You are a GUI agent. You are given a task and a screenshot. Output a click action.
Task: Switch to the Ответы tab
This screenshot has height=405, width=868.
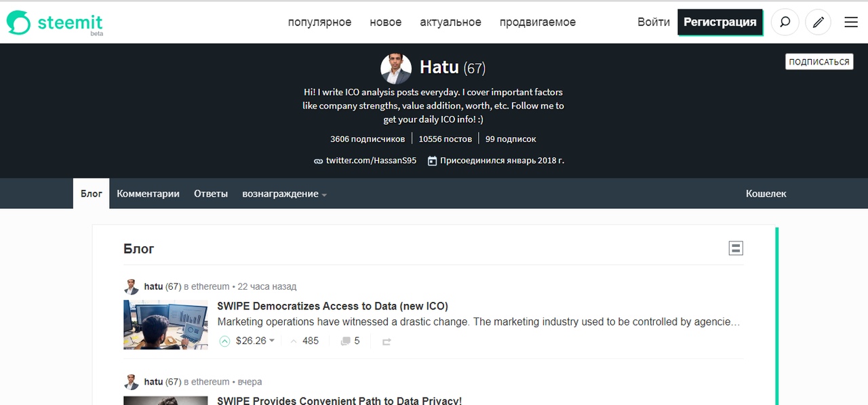tap(211, 194)
